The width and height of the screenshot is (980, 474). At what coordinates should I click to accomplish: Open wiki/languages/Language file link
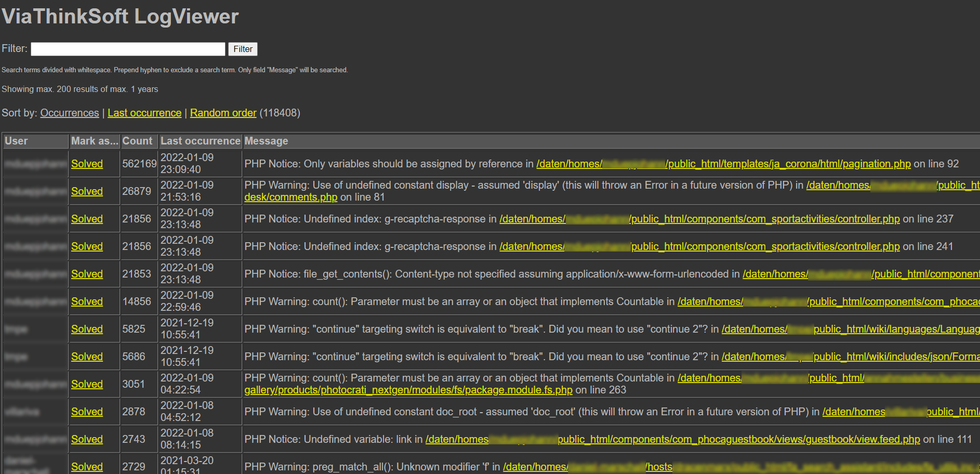tap(851, 329)
